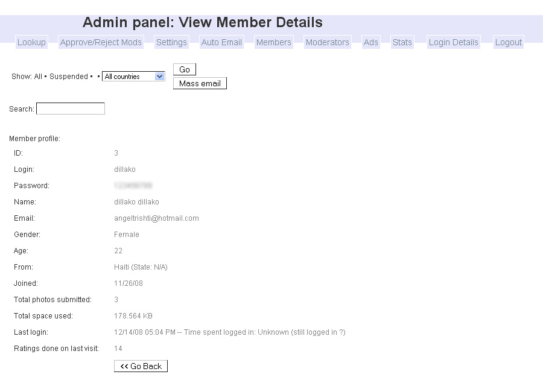Go to Approve/Reject Mods page
Image resolution: width=543 pixels, height=392 pixels.
click(101, 42)
